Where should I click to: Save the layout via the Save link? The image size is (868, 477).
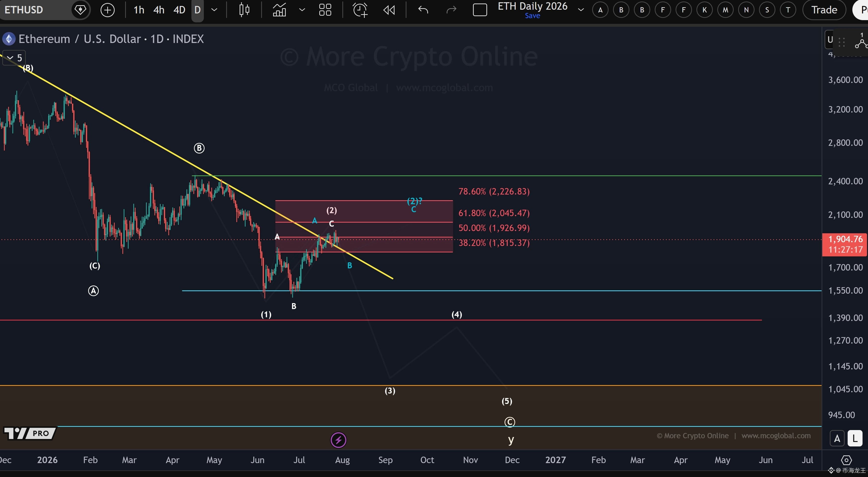point(532,16)
